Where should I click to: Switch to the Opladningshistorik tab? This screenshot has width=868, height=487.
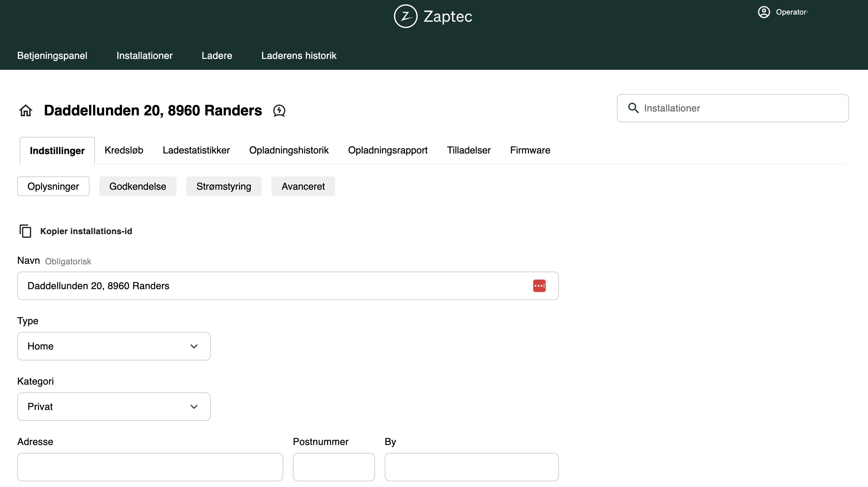(289, 150)
